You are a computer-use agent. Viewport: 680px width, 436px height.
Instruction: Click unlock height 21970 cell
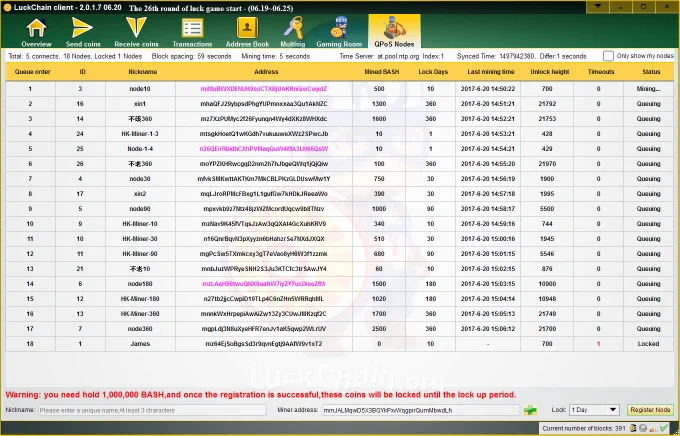[547, 164]
